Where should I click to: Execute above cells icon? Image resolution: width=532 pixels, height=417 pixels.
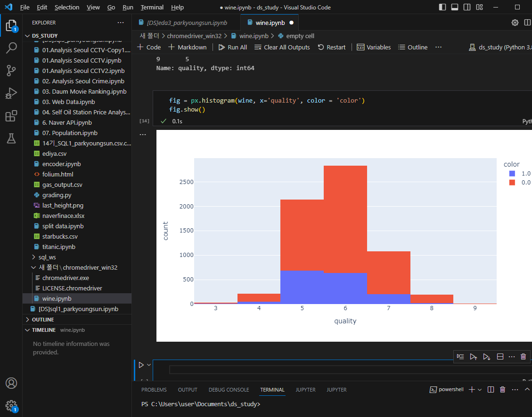click(473, 356)
